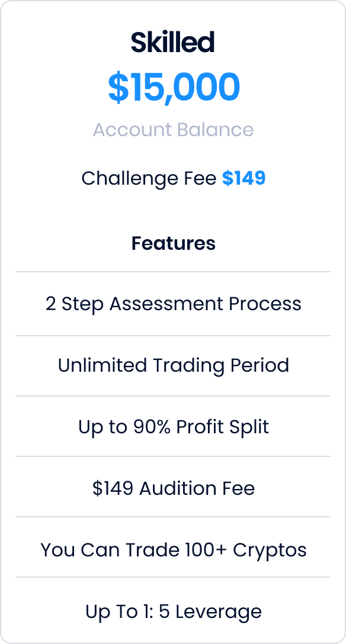Select the blue $149 challenge fee price
346x644 pixels.
click(244, 178)
